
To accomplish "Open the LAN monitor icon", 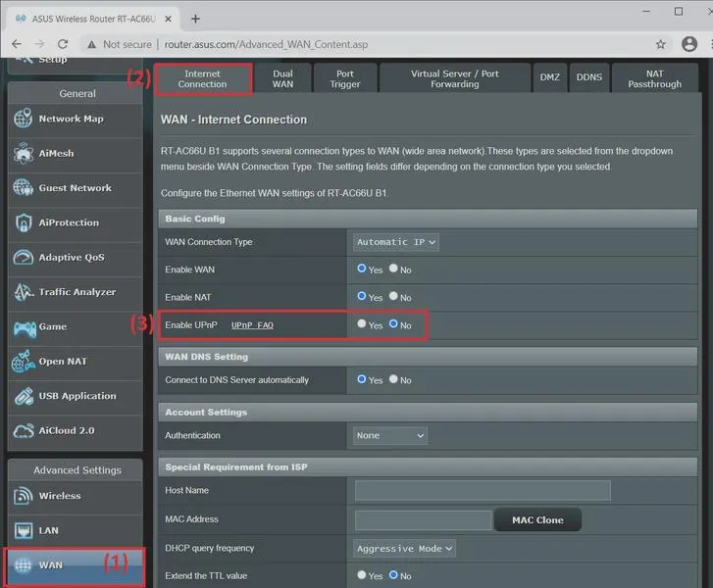I will [x=23, y=530].
